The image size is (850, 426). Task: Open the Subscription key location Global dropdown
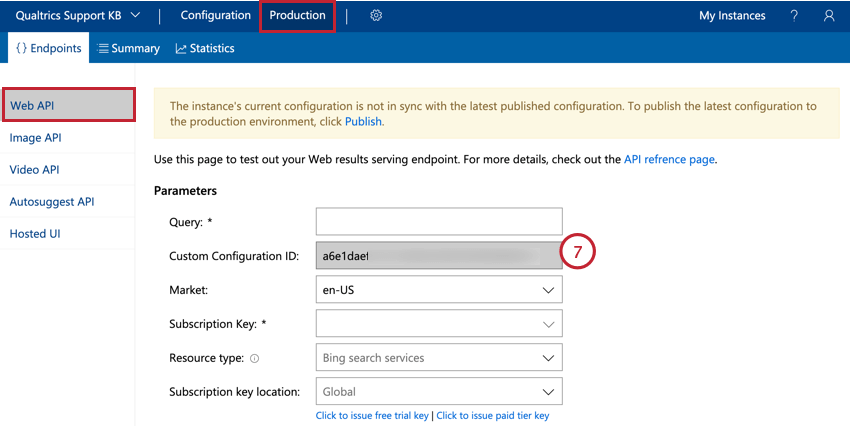(439, 391)
